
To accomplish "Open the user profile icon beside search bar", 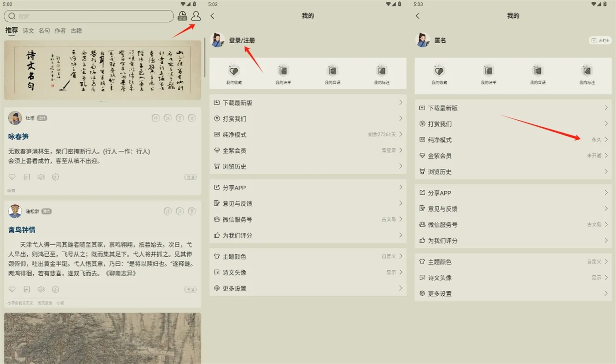I will [x=196, y=16].
